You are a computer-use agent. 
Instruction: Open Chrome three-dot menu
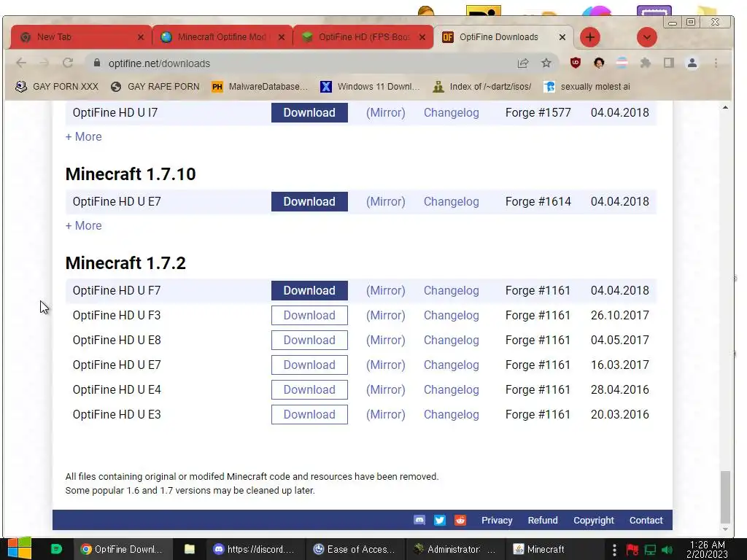[716, 63]
